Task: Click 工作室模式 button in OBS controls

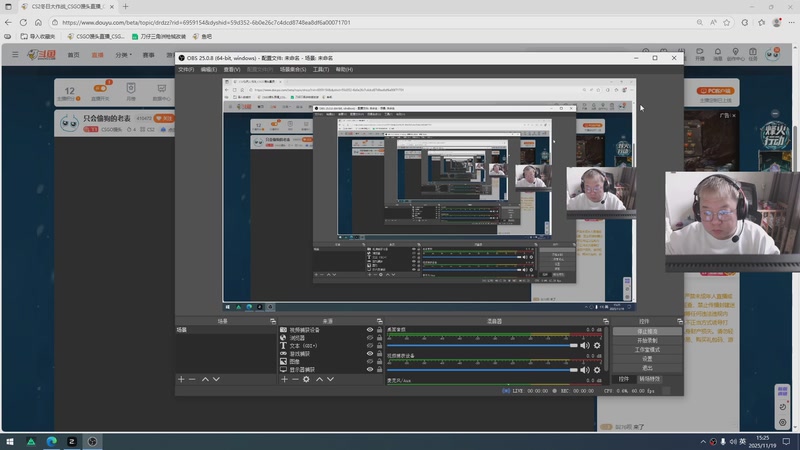Action: [647, 349]
